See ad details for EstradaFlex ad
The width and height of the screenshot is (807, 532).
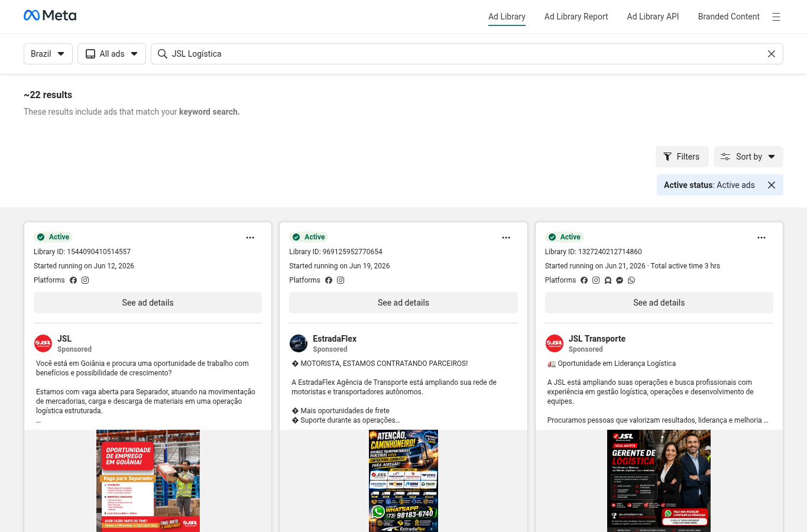click(403, 303)
